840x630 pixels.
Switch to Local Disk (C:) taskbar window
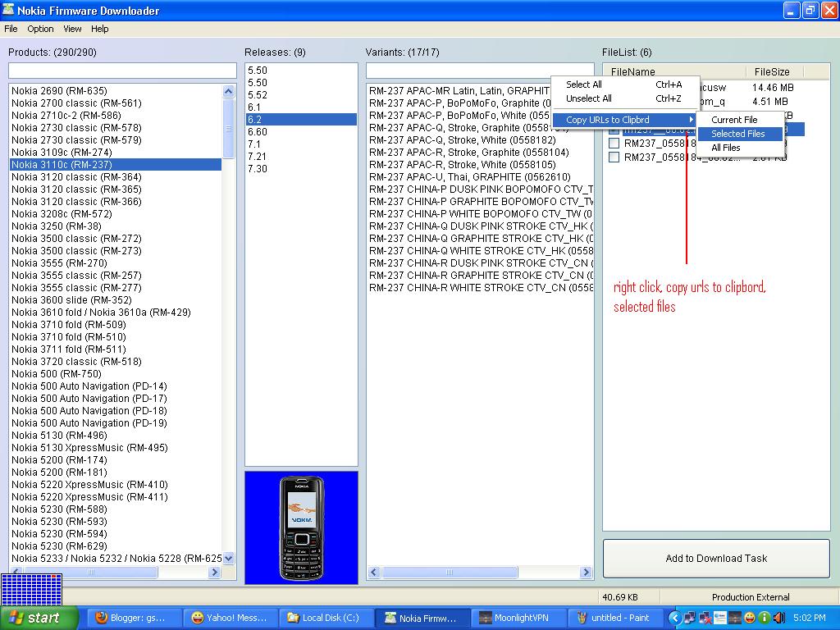click(326, 618)
